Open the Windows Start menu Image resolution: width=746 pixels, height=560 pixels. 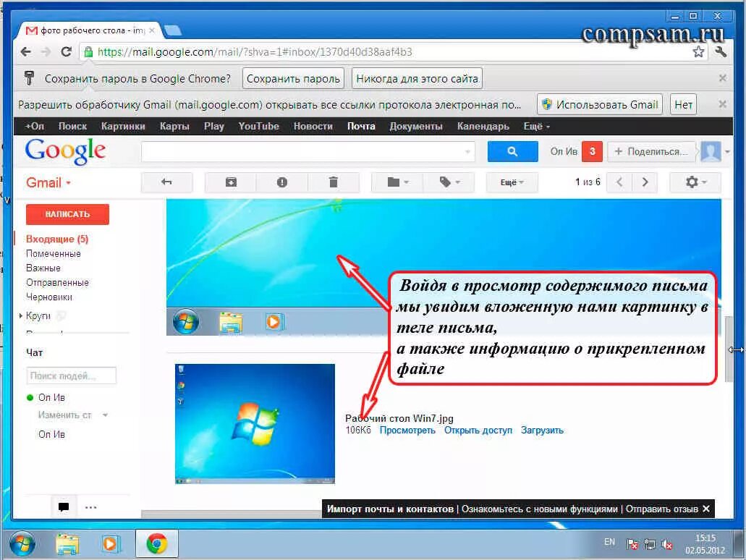[x=22, y=544]
